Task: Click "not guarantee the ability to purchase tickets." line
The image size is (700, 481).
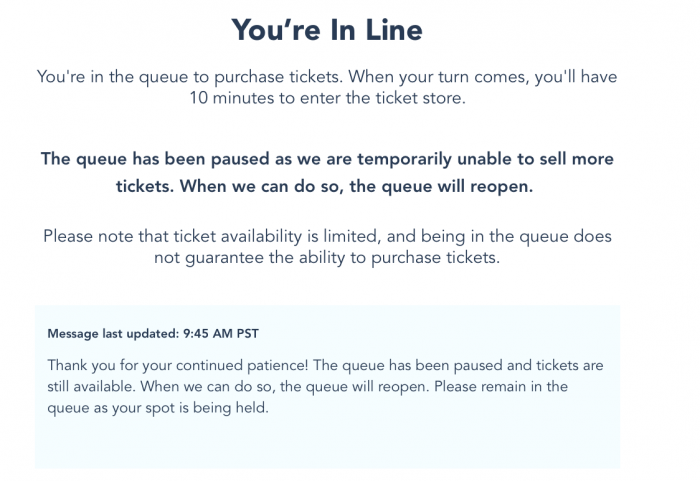Action: 327,258
